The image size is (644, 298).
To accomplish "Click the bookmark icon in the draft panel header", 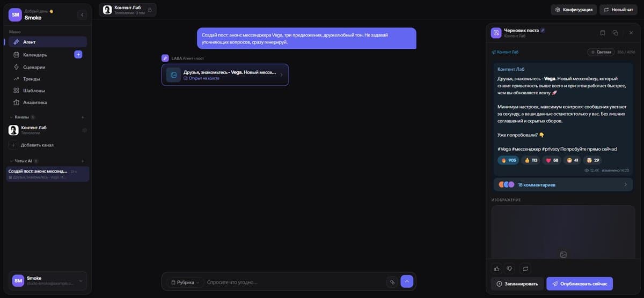I will click(x=603, y=33).
